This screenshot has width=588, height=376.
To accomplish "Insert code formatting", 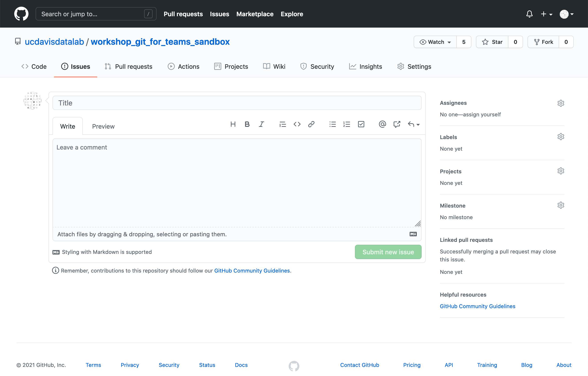I will click(297, 124).
